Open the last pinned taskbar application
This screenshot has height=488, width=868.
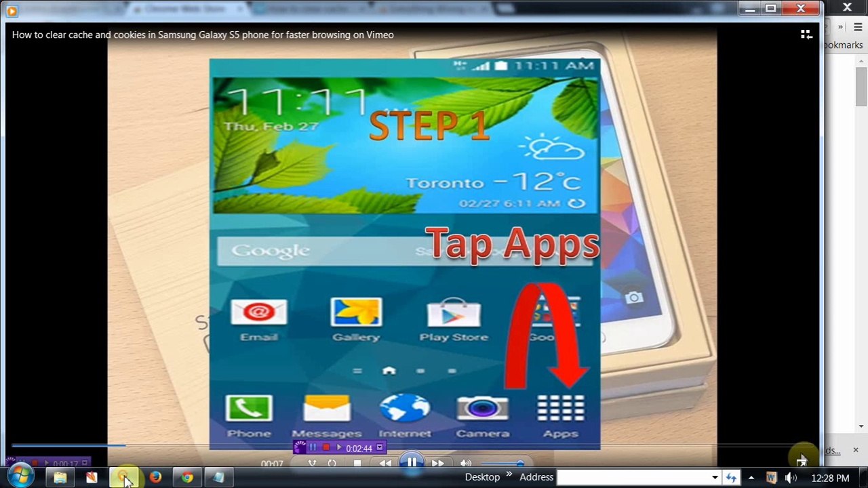pos(218,477)
